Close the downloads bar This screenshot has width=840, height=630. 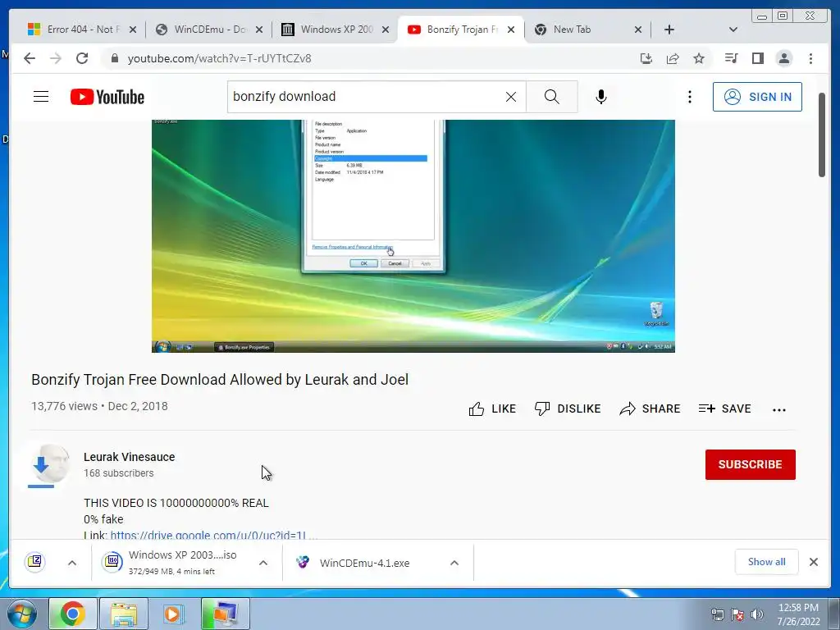point(813,562)
